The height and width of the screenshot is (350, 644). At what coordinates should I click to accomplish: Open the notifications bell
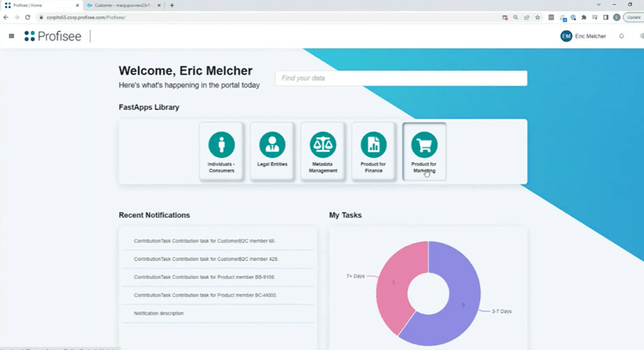(x=622, y=36)
